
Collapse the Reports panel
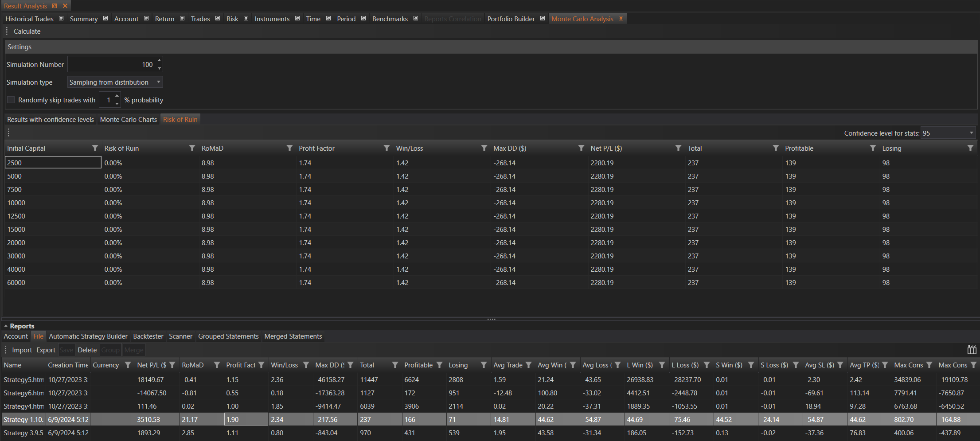click(6, 326)
